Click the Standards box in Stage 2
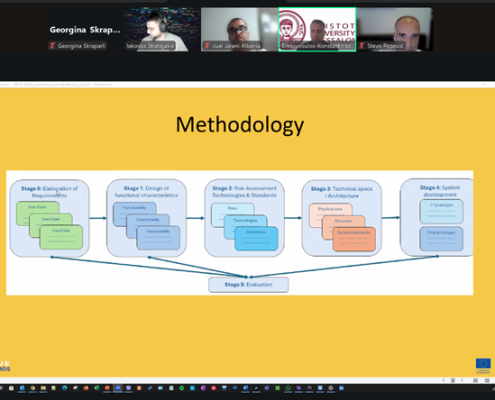This screenshot has height=400, width=495. [256, 239]
